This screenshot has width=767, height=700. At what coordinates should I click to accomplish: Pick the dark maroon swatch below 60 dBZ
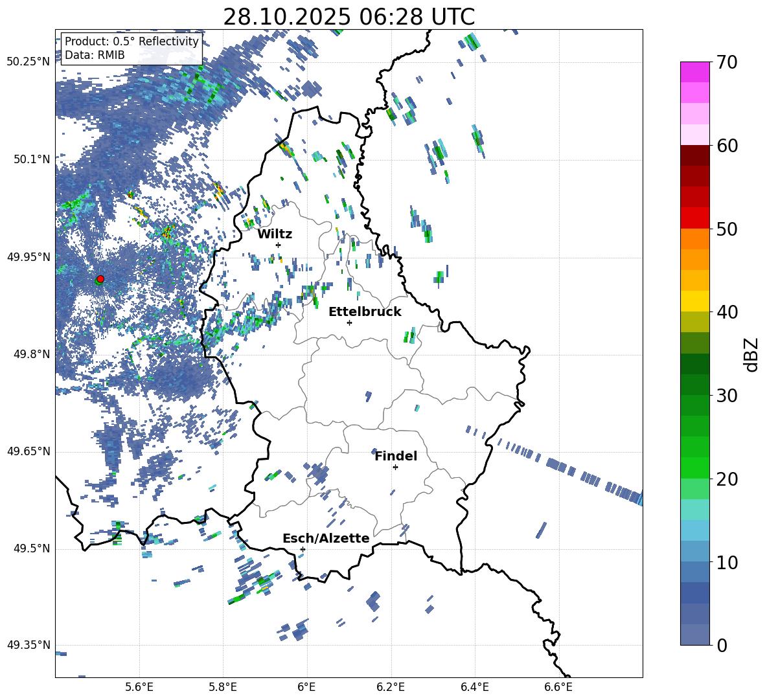[x=694, y=155]
